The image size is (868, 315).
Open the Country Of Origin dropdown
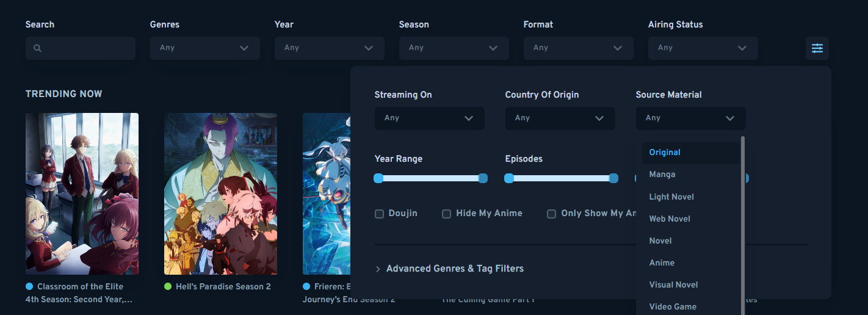coord(560,118)
